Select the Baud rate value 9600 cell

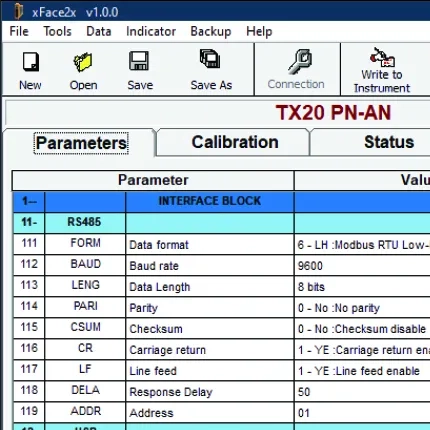point(362,266)
